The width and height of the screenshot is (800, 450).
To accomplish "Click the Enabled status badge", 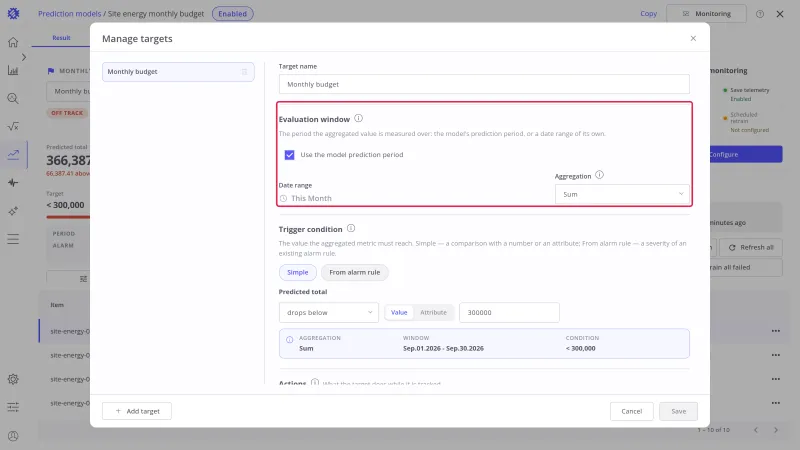I will point(233,14).
